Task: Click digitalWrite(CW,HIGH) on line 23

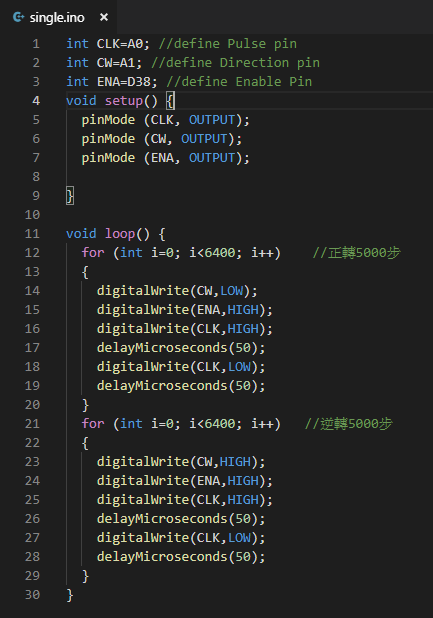Action: [x=181, y=462]
